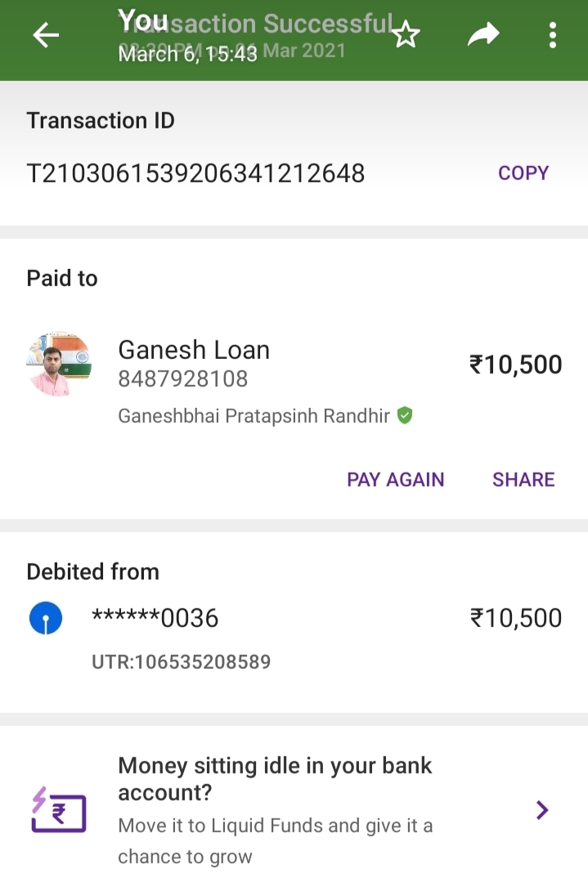
Task: Tap the back arrow icon
Action: point(46,35)
